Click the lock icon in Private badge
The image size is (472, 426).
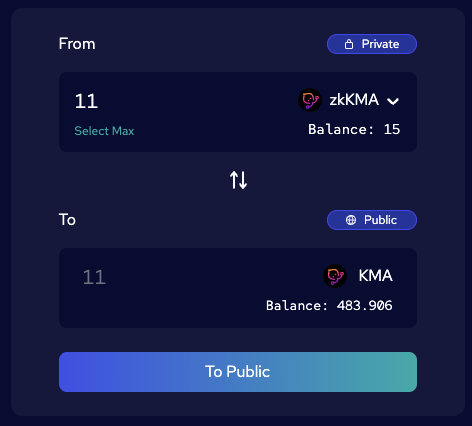(349, 44)
